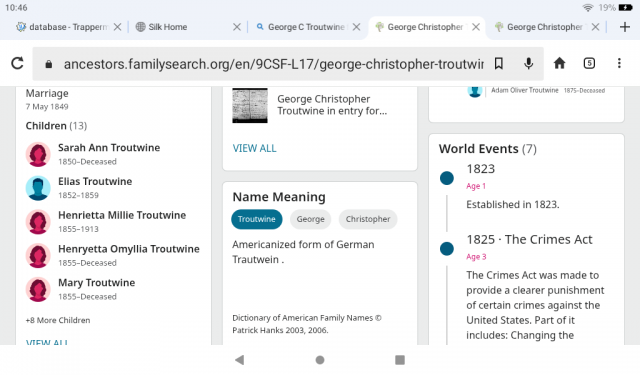
Task: Switch to the George C Troutwine tab
Action: click(x=306, y=27)
